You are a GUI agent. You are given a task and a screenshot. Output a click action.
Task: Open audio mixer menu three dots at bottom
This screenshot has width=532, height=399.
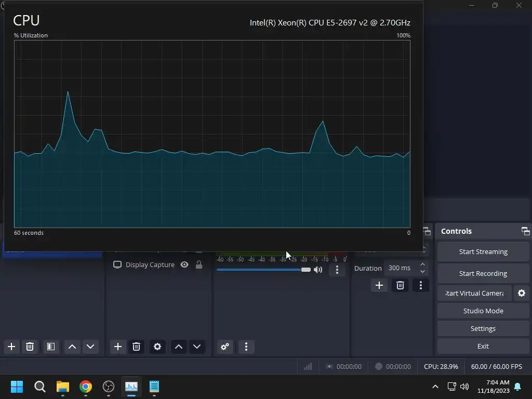(x=246, y=347)
